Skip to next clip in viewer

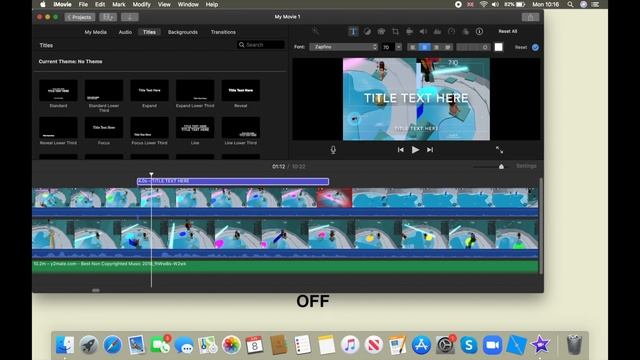click(430, 150)
